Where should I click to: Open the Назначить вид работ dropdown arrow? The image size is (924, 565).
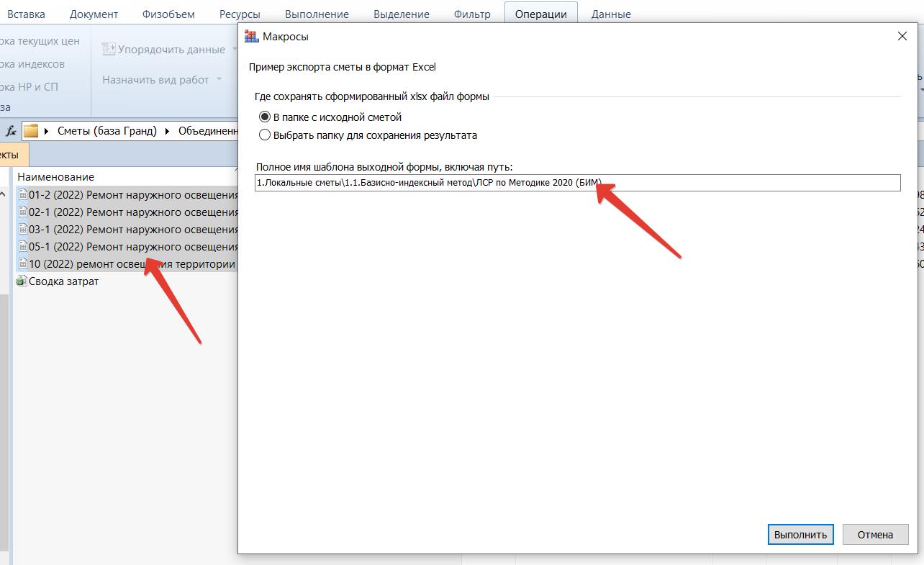point(219,80)
